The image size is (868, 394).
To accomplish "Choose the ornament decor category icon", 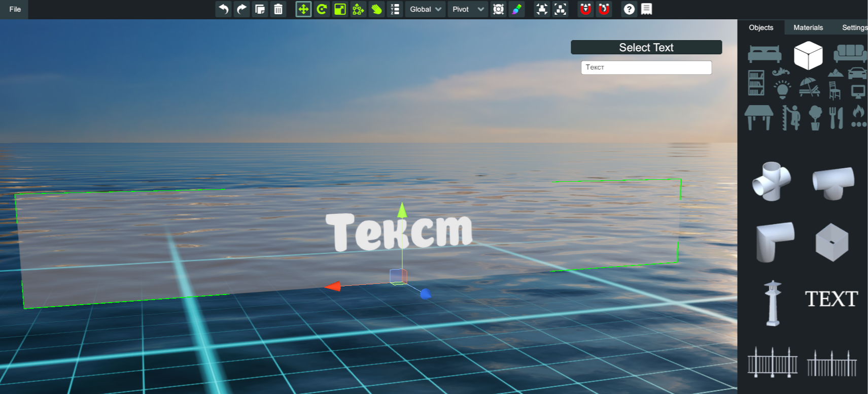I will click(781, 72).
